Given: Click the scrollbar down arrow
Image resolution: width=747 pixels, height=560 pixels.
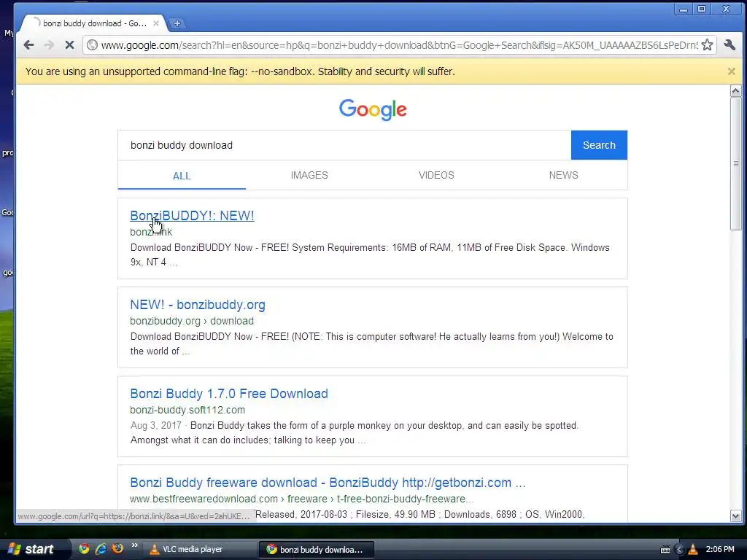Looking at the screenshot, I should point(735,516).
